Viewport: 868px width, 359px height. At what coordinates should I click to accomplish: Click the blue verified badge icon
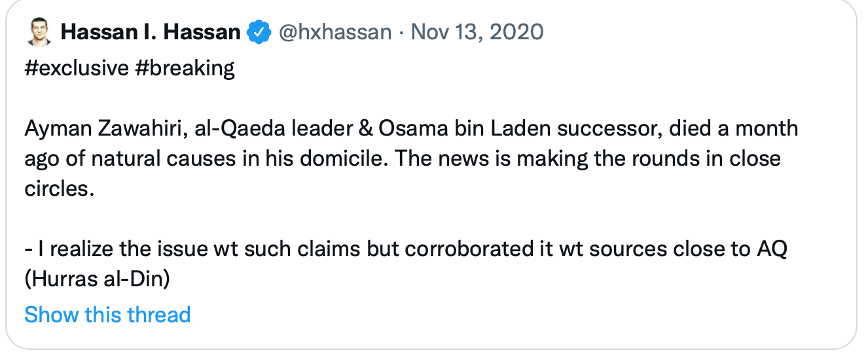(259, 32)
